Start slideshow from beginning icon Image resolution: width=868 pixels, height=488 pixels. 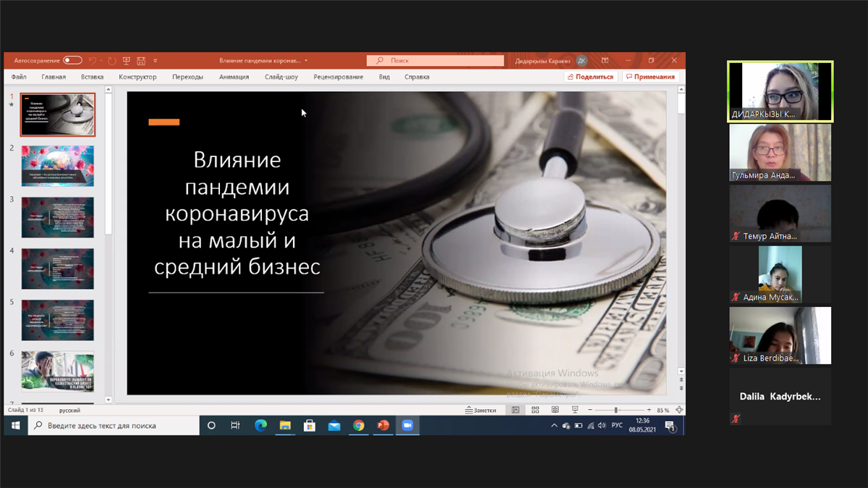[x=127, y=61]
